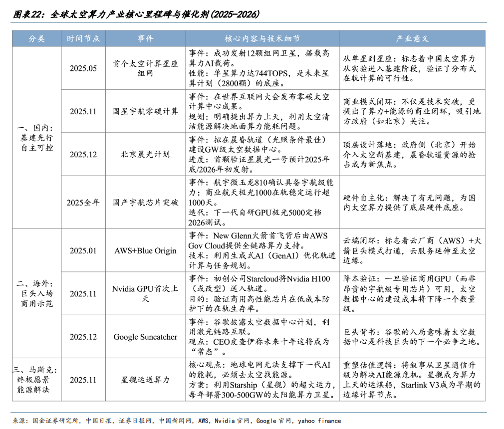
Task: Click the 北京晨光计划 event cell
Action: click(x=145, y=154)
